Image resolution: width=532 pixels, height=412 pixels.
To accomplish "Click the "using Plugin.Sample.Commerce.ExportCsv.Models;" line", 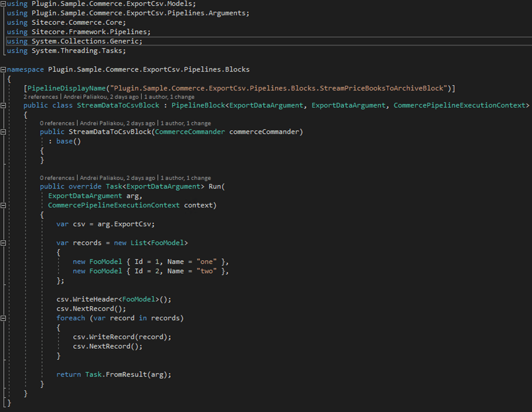I will (x=102, y=4).
